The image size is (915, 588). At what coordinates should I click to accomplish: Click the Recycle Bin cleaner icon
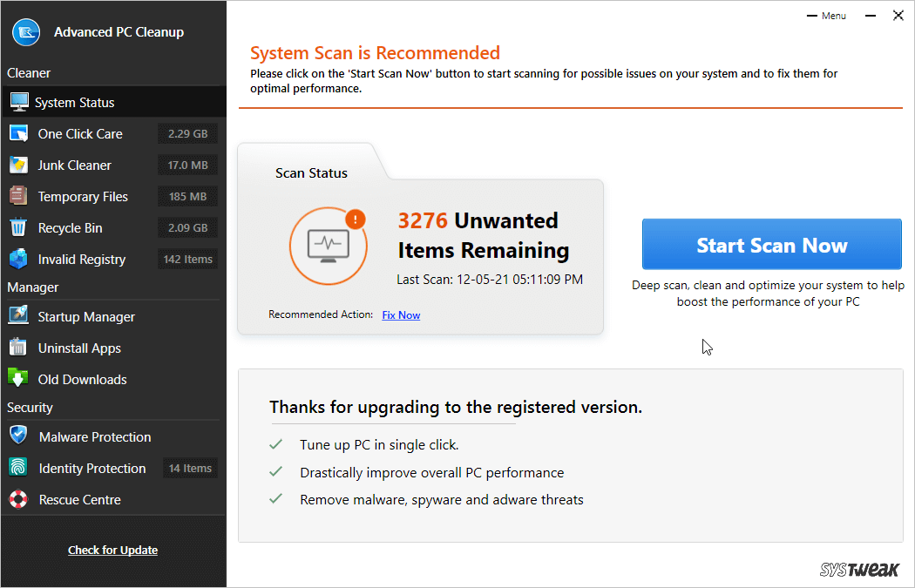click(x=19, y=227)
